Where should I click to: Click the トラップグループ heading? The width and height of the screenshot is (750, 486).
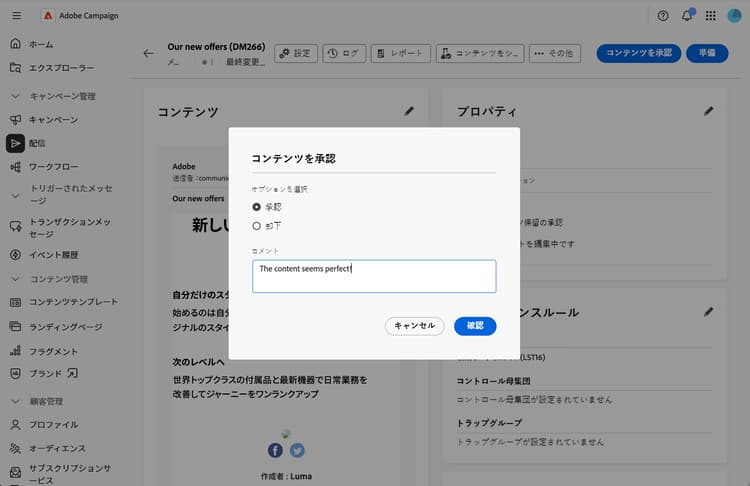pyautogui.click(x=489, y=423)
